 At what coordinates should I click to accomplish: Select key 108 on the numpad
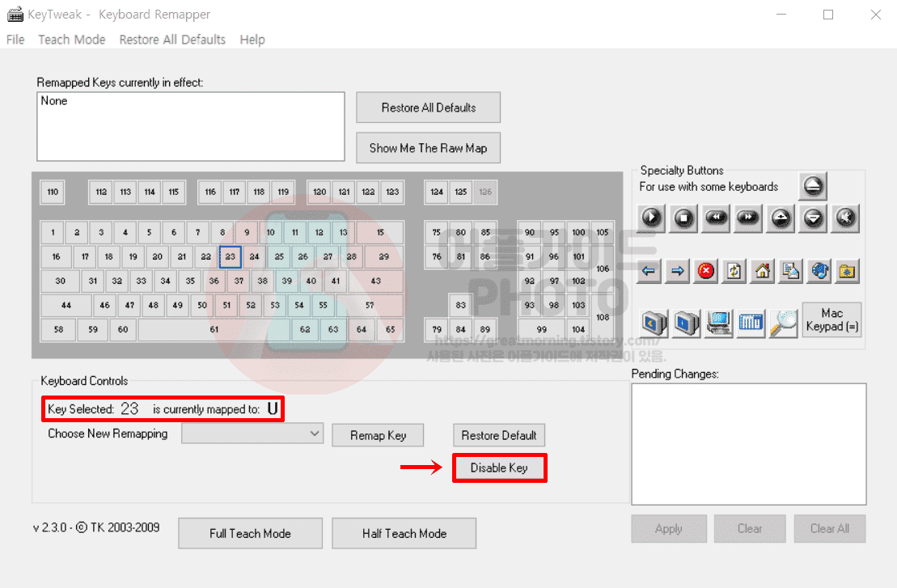tap(603, 317)
